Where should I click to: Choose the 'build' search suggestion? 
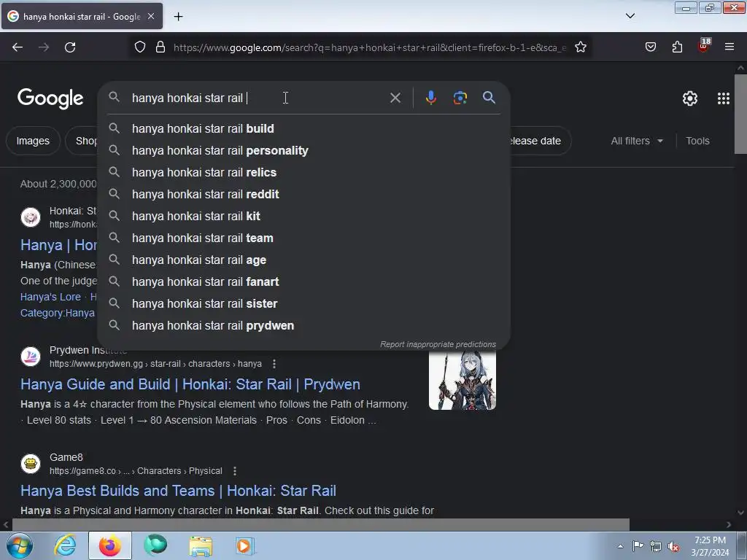[x=303, y=128]
